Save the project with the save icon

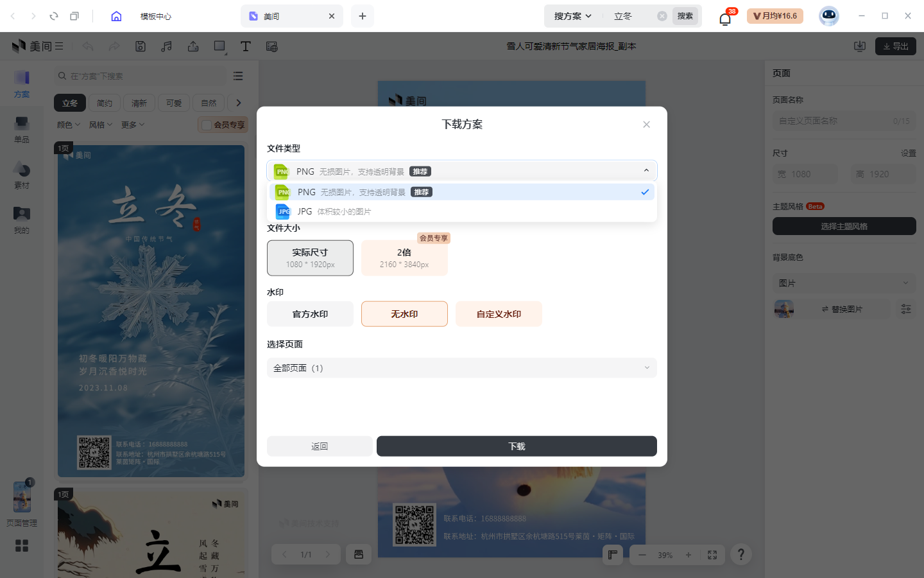click(x=141, y=46)
